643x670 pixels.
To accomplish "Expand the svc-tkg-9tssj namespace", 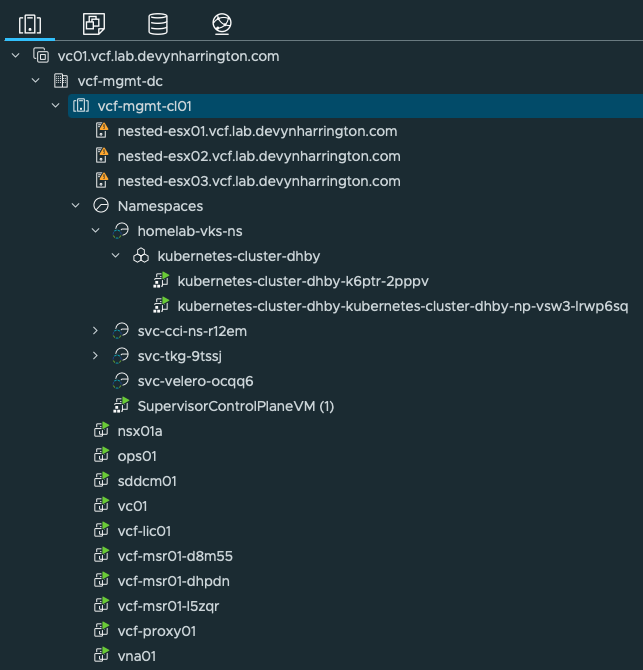I will coord(96,356).
